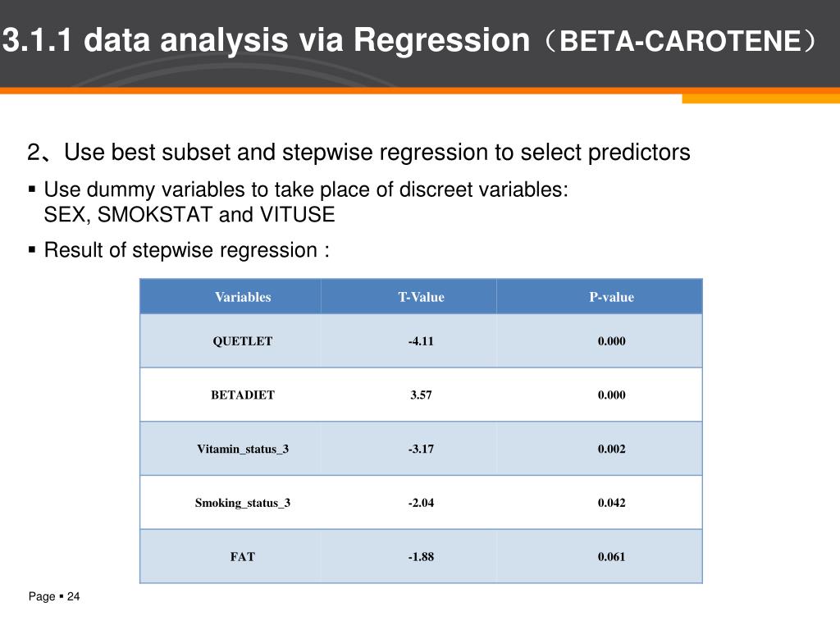Select the "T-Value" column header
This screenshot has width=840, height=630.
[421, 297]
